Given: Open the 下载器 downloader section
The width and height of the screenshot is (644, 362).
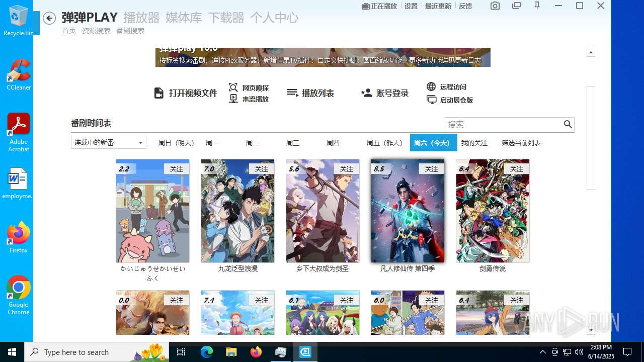Looking at the screenshot, I should pyautogui.click(x=226, y=18).
